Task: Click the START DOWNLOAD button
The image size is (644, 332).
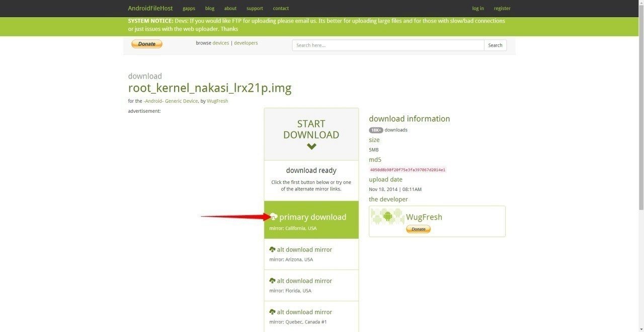Action: [311, 134]
